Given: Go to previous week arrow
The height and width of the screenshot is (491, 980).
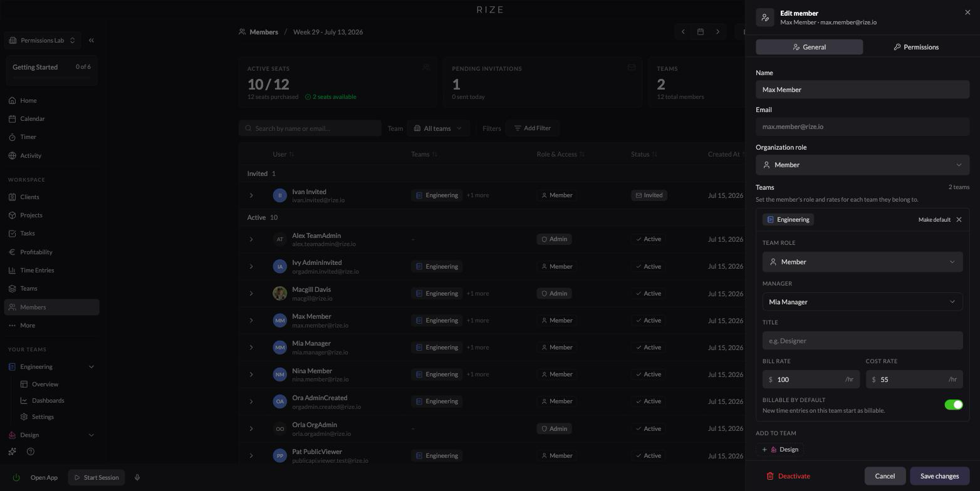Looking at the screenshot, I should [x=683, y=32].
